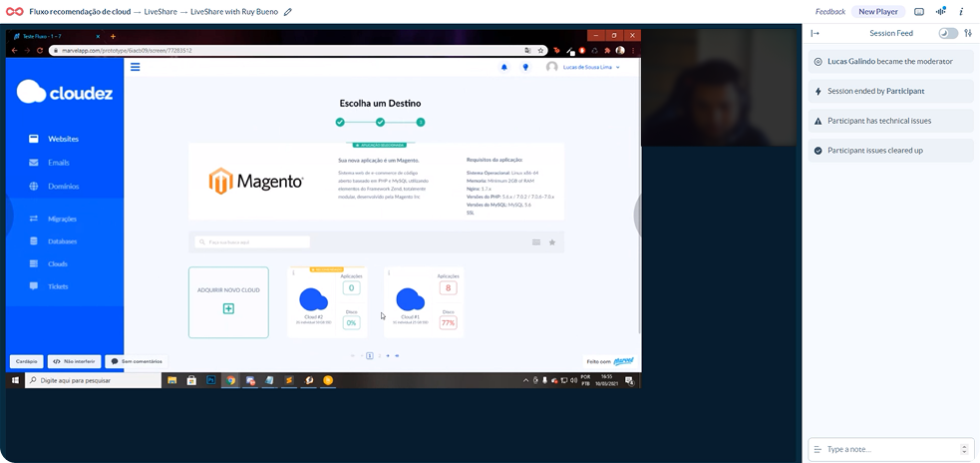Click the favorites star filter icon
The width and height of the screenshot is (980, 463).
[x=552, y=242]
